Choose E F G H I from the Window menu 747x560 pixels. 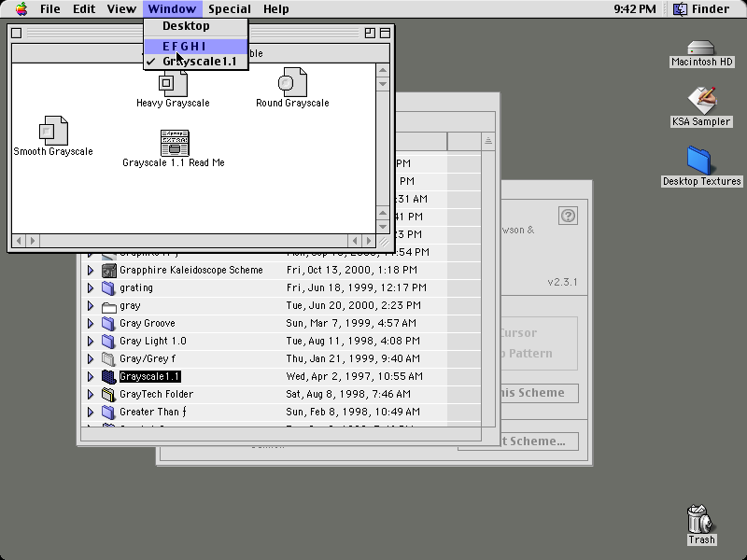click(196, 46)
